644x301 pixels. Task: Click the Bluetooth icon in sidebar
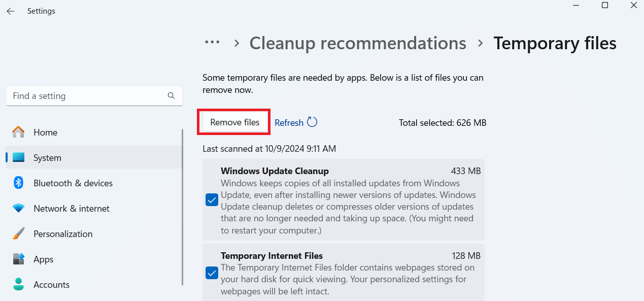pyautogui.click(x=18, y=183)
